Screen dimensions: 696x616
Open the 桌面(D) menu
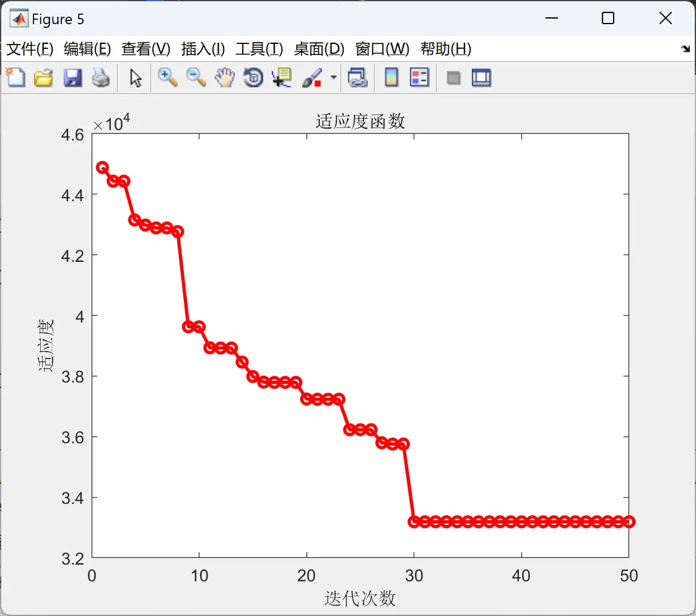[319, 49]
